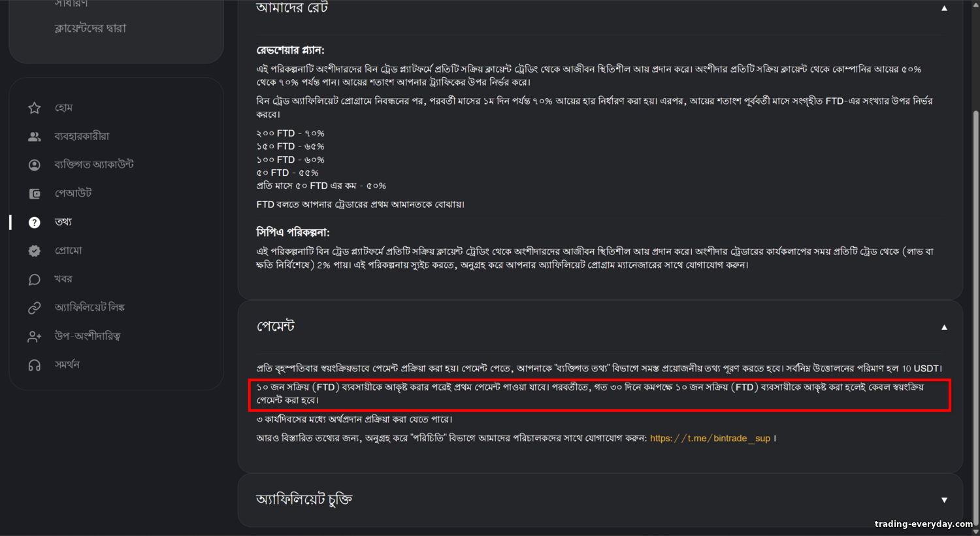Click the star icon next to হোম

click(35, 108)
